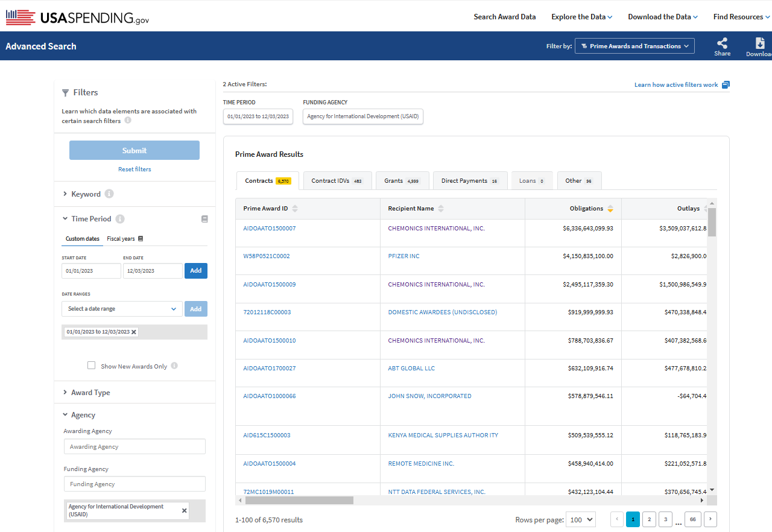The height and width of the screenshot is (532, 772).
Task: Sort by Prime Award ID arrows
Action: click(x=295, y=209)
